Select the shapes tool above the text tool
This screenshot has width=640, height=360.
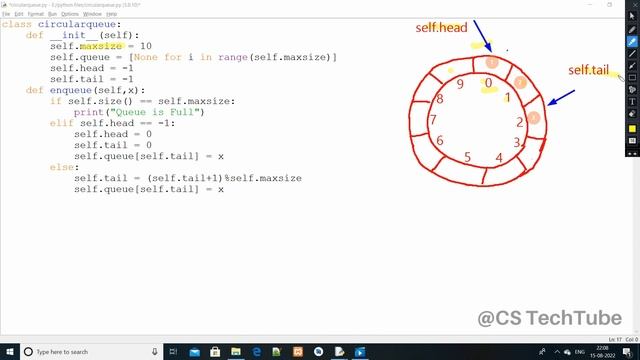tap(632, 89)
